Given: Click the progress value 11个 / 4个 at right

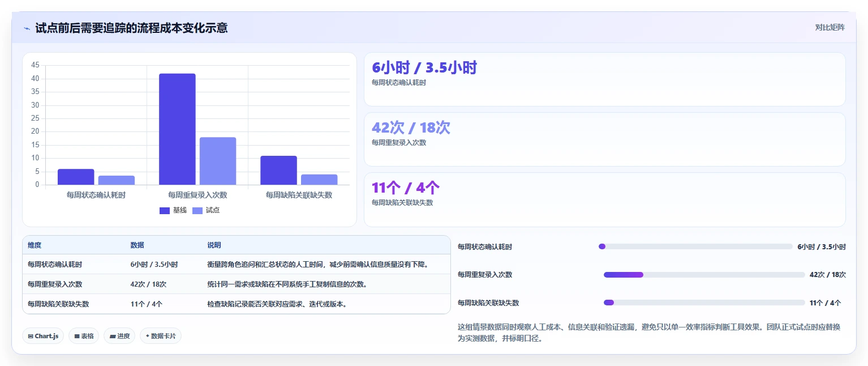Looking at the screenshot, I should [x=825, y=303].
